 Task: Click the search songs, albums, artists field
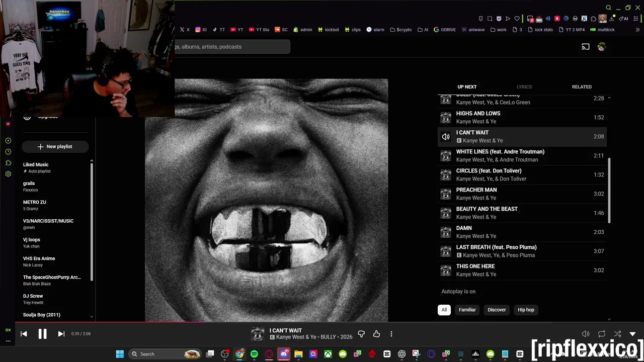click(232, 47)
